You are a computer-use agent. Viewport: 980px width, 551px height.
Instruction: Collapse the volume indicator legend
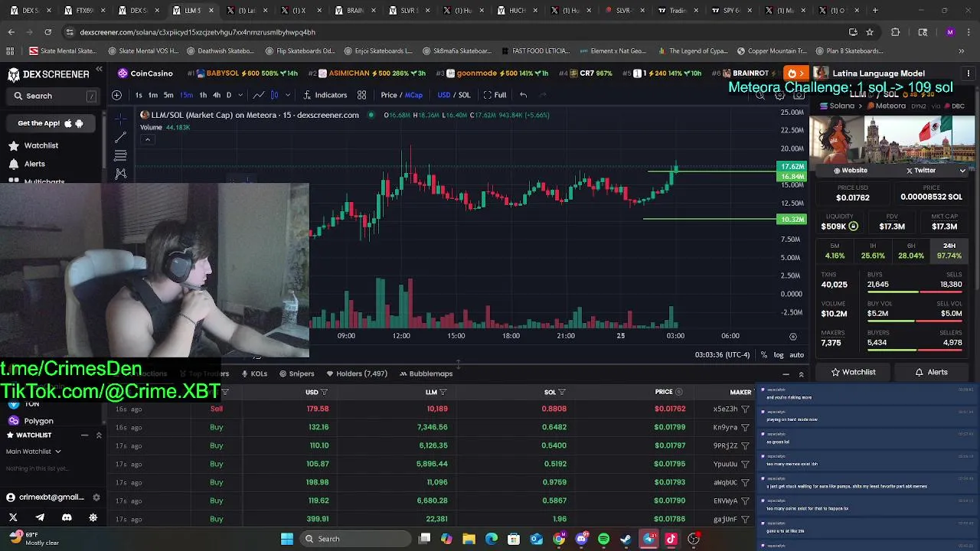(x=148, y=139)
